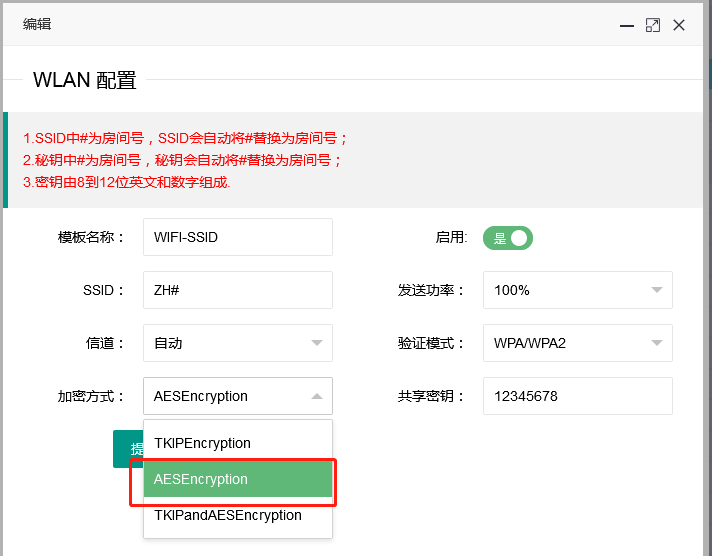Click the arrow icon in 验证模式 field
This screenshot has width=712, height=556.
(x=657, y=343)
